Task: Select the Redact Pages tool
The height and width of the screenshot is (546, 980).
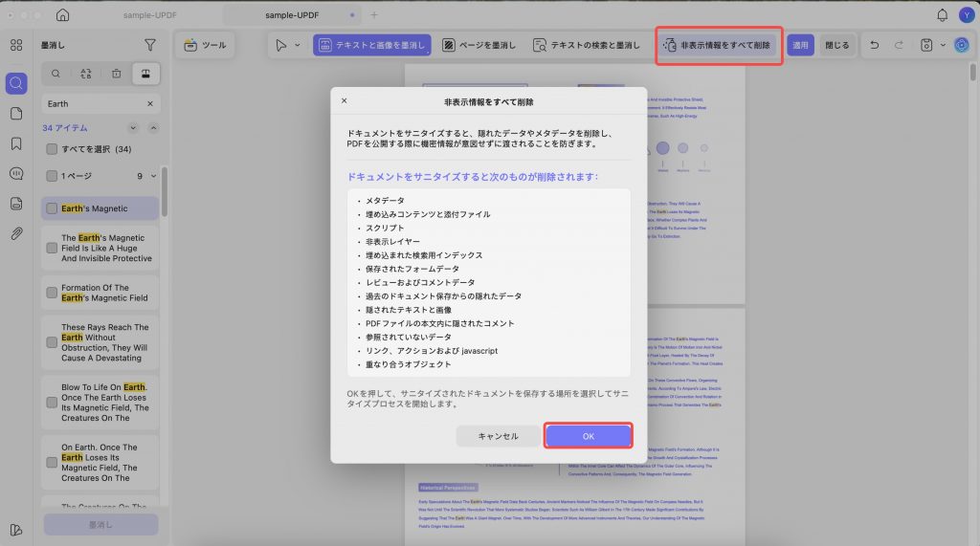Action: click(x=479, y=45)
